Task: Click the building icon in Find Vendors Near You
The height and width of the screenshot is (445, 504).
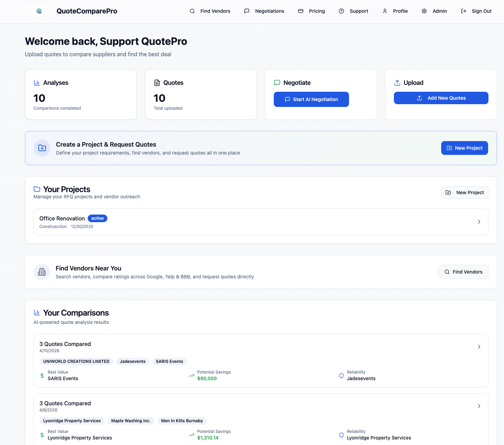Action: click(42, 272)
